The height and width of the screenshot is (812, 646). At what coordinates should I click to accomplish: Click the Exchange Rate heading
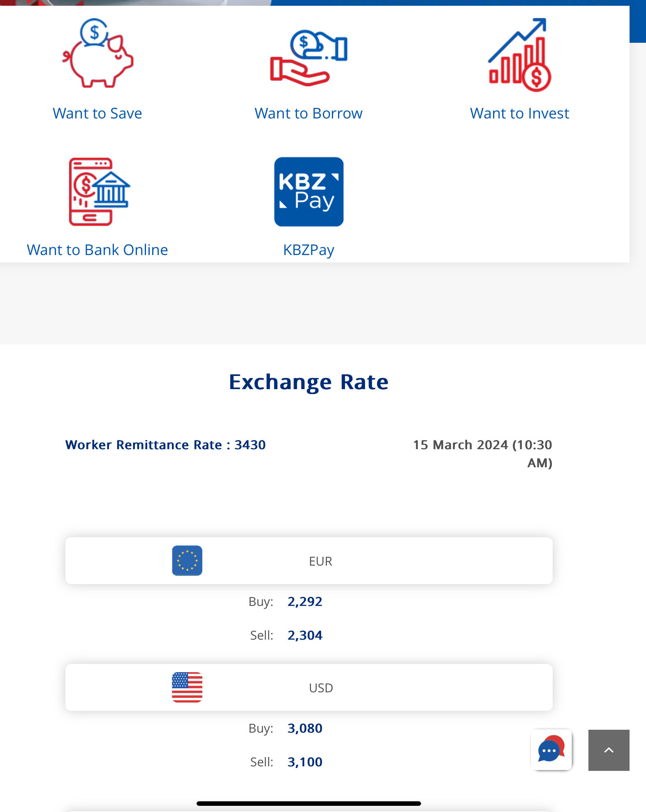click(x=308, y=382)
